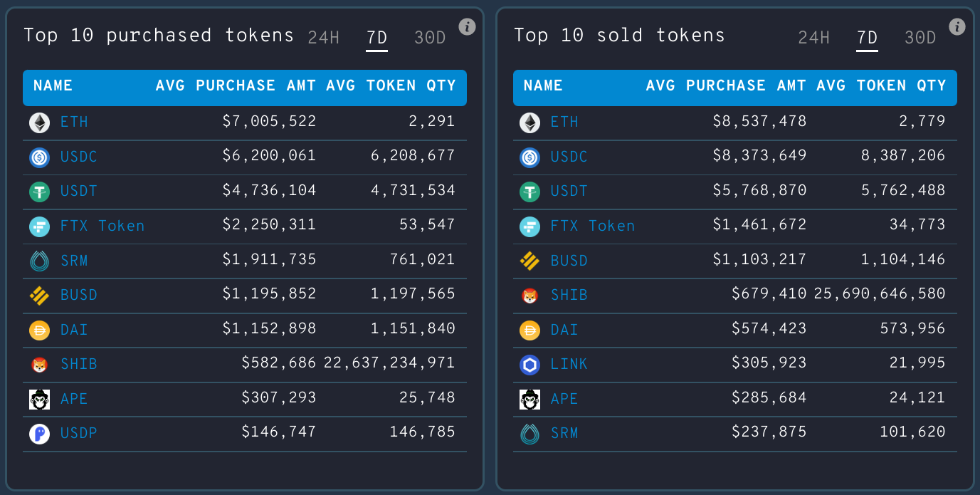Click the Shiba Inu icon in sold tokens
980x495 pixels.
click(529, 295)
